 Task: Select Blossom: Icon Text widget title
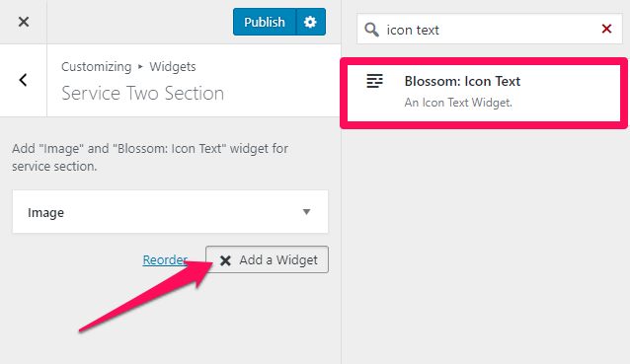[x=462, y=81]
